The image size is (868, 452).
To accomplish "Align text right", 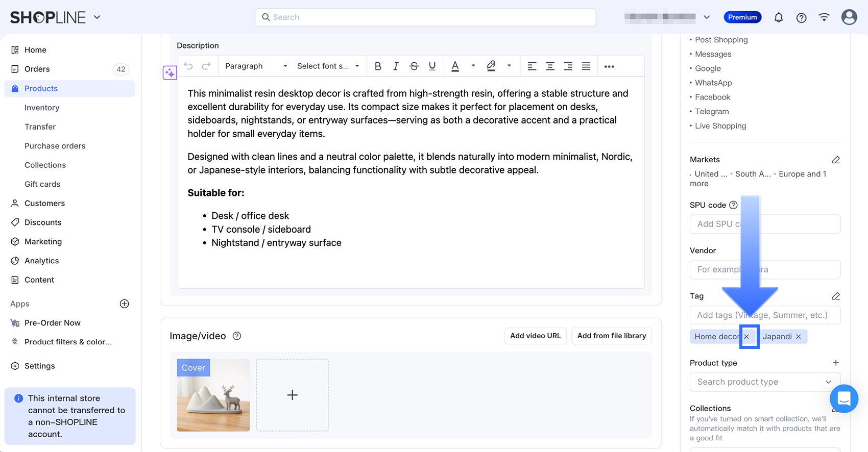I will (568, 66).
